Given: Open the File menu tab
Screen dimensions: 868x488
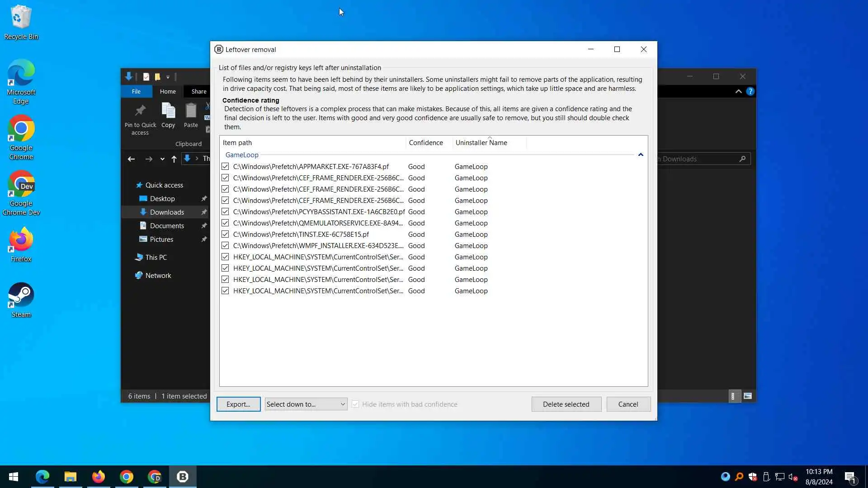Looking at the screenshot, I should tap(136, 91).
